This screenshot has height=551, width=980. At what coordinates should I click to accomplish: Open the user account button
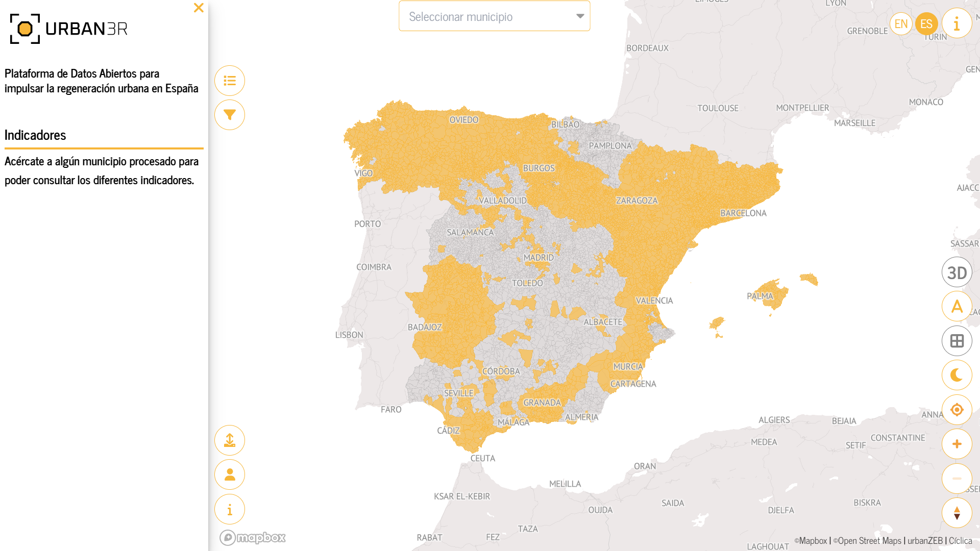(x=230, y=474)
